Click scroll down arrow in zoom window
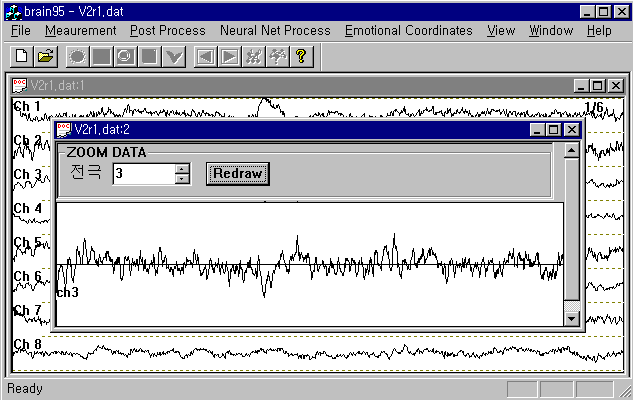Viewport: 633px width, 400px height. coord(571,319)
